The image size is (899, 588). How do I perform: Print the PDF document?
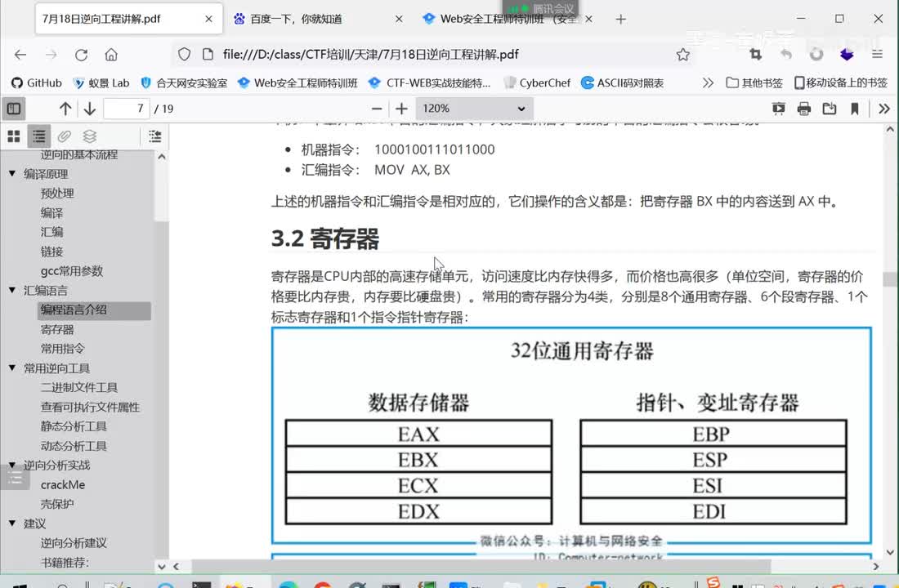tap(804, 109)
